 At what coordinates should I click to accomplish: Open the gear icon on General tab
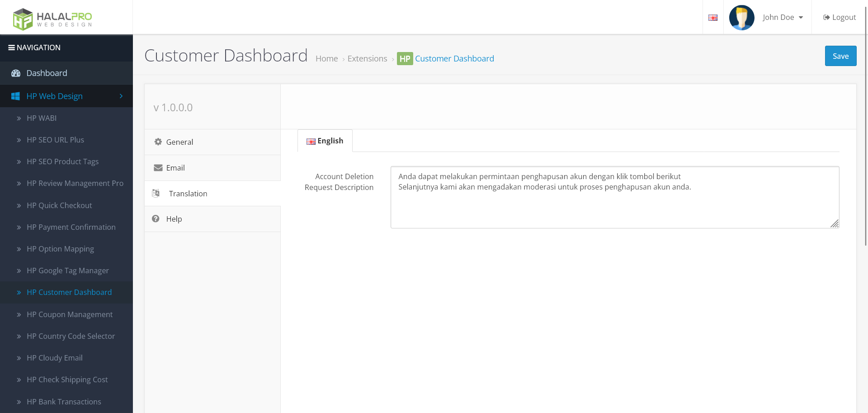point(158,142)
